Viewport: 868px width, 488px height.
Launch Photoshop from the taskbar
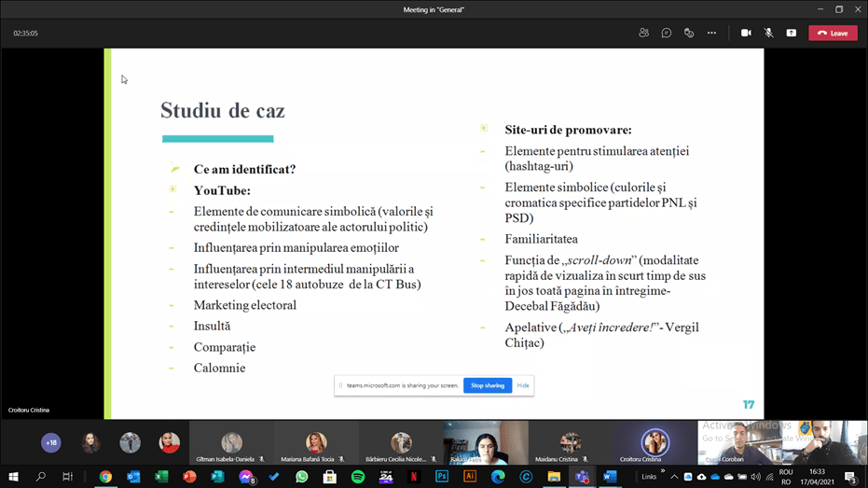click(442, 477)
